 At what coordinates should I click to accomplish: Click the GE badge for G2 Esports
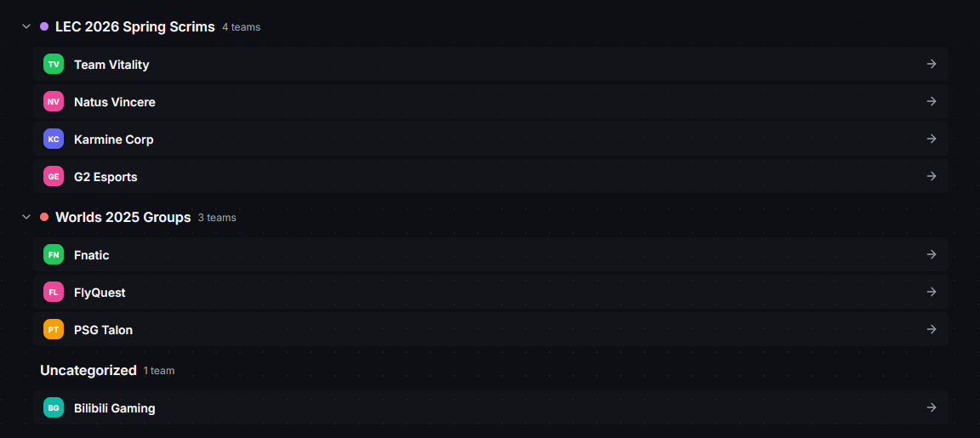click(x=54, y=177)
